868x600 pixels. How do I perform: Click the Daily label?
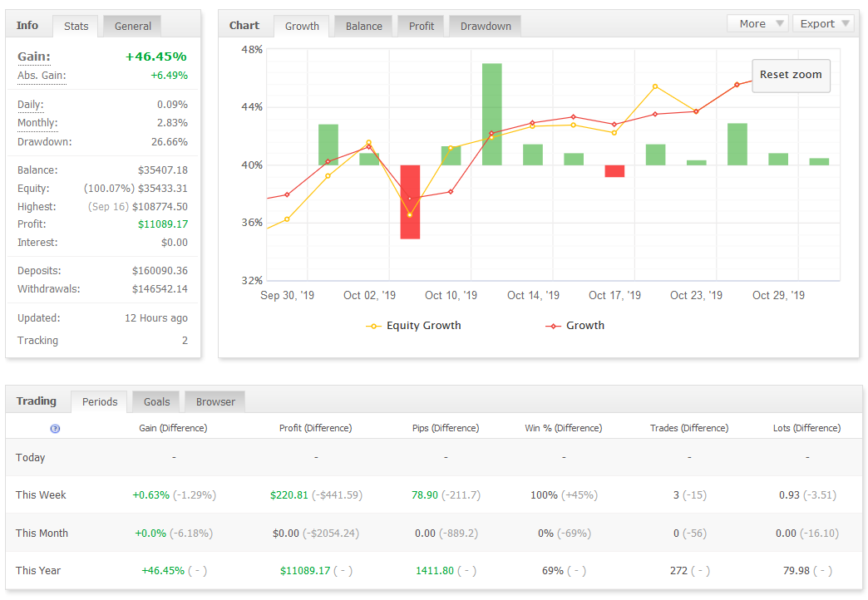[31, 105]
